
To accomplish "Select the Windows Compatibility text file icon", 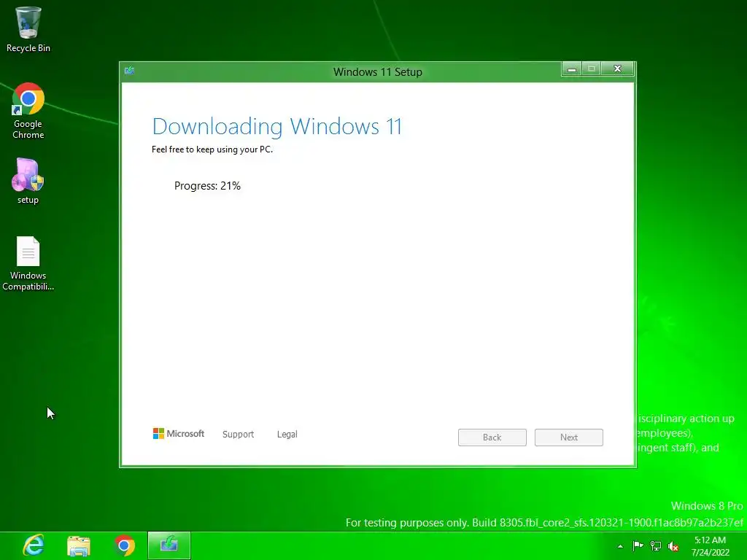I will [28, 263].
